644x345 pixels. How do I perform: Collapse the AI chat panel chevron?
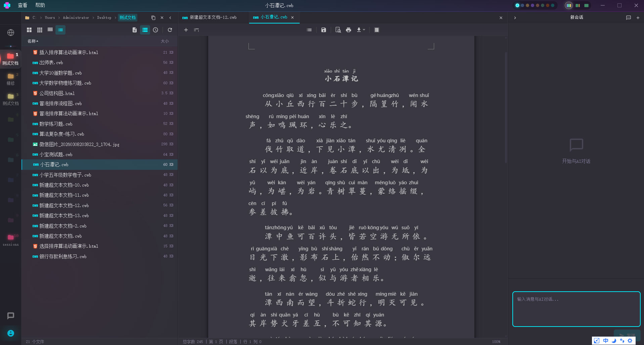515,17
